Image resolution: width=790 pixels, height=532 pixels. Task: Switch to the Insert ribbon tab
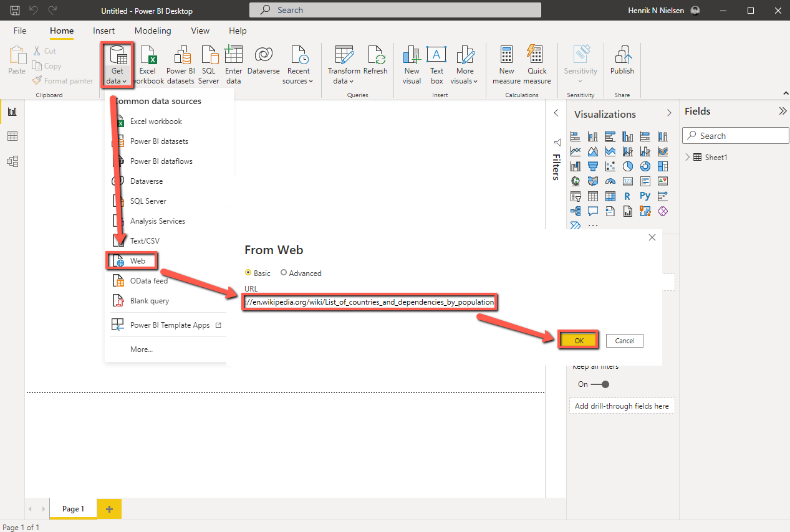tap(104, 31)
